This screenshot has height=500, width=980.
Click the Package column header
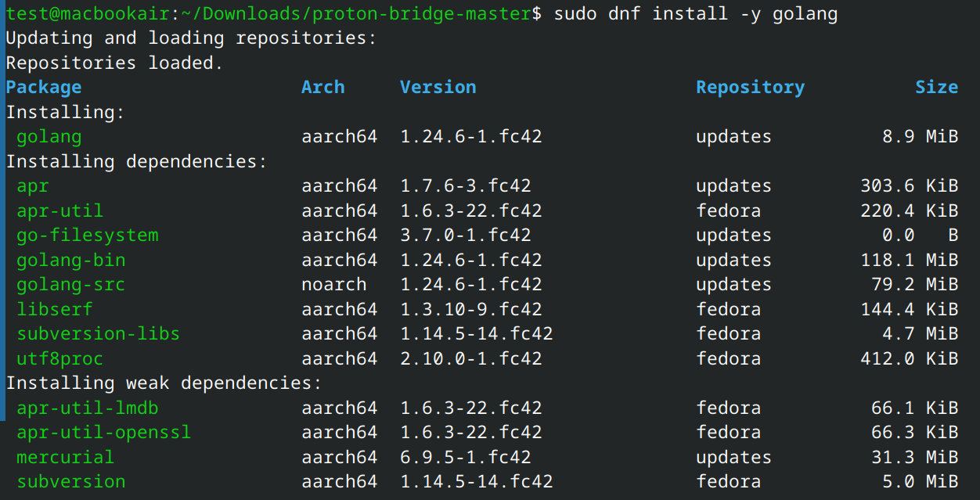pos(44,88)
